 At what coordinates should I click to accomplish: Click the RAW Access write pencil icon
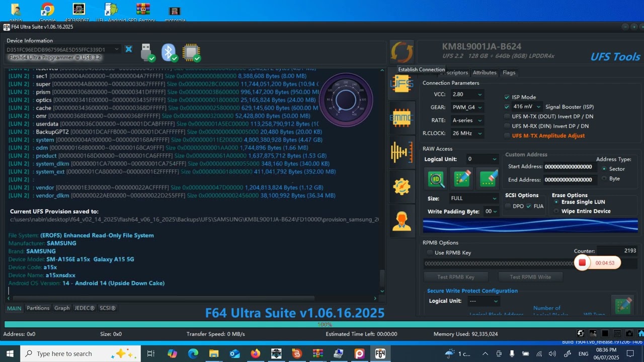pos(462,179)
